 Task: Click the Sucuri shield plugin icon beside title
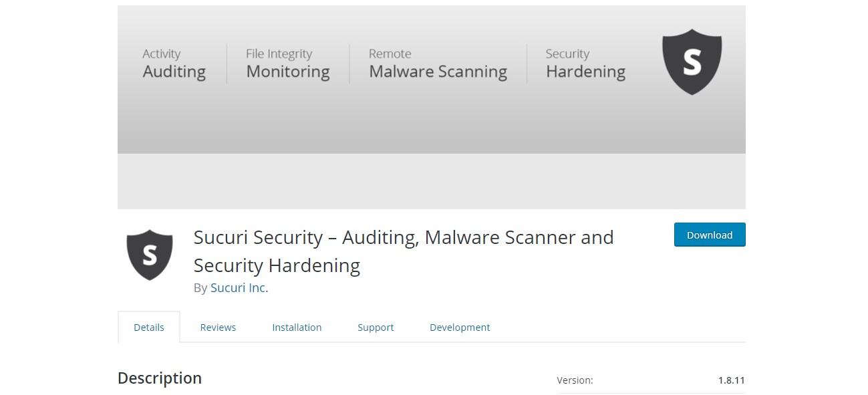(150, 255)
